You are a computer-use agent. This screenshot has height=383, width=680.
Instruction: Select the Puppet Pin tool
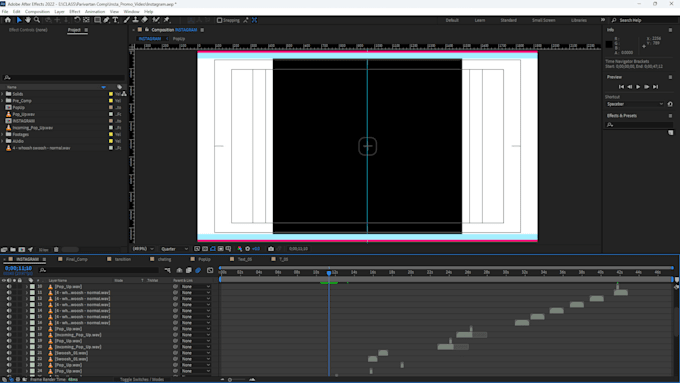coord(167,20)
